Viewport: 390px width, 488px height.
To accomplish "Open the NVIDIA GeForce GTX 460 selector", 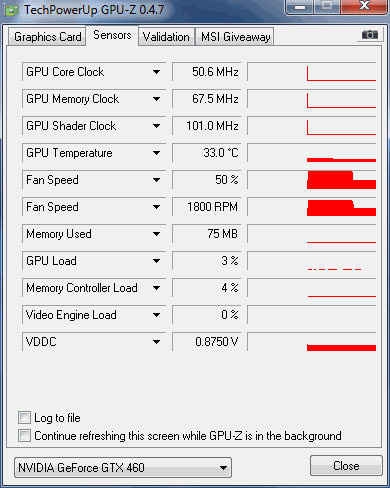I will (123, 468).
